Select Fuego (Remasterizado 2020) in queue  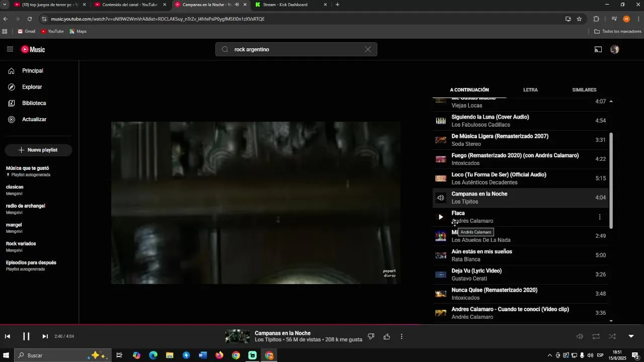click(521, 159)
